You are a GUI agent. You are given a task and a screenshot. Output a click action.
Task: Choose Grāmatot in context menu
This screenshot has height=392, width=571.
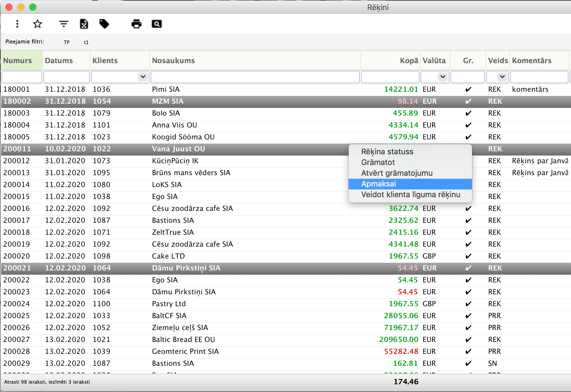pyautogui.click(x=410, y=162)
